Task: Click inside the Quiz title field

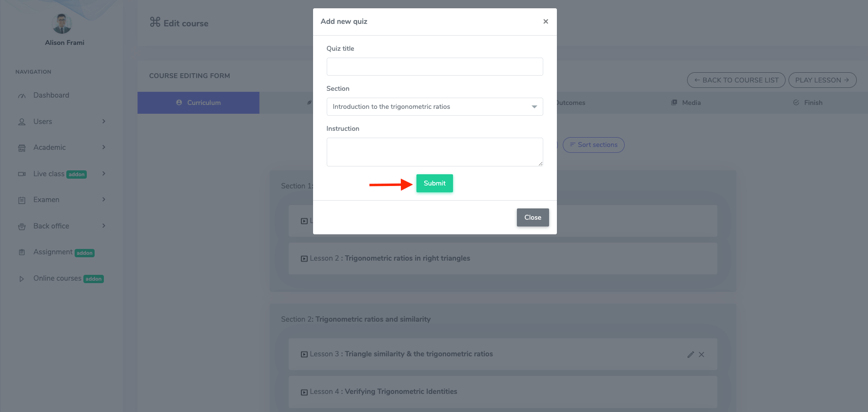Action: [x=434, y=66]
